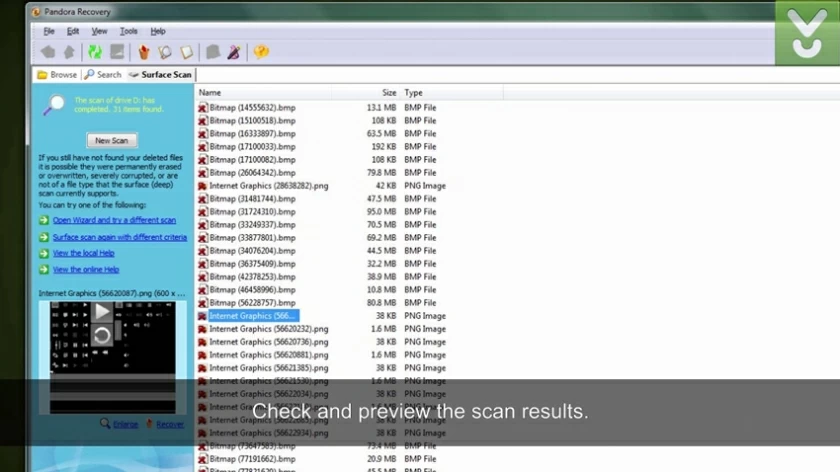Click file icon of Bitmap (14555632).bmp

202,108
